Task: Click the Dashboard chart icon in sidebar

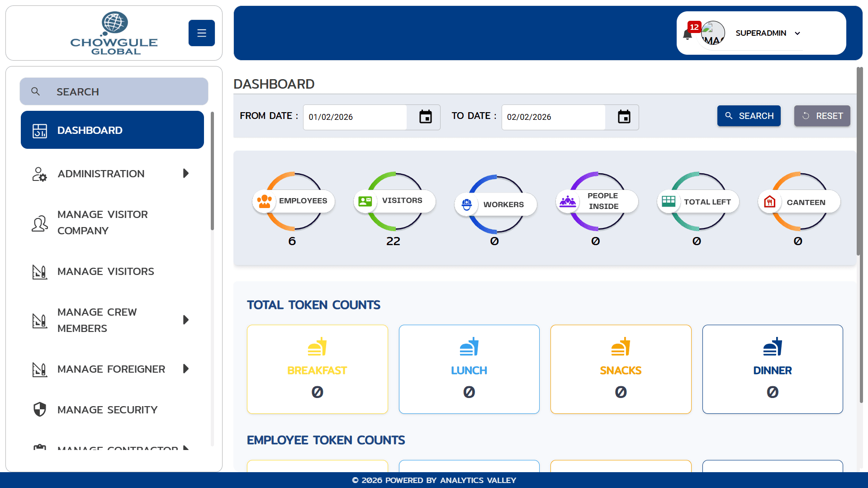Action: (x=40, y=131)
